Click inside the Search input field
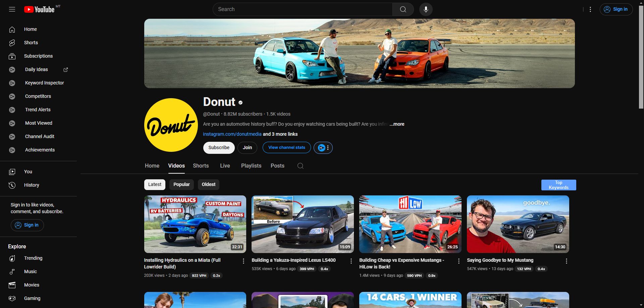Image resolution: width=644 pixels, height=308 pixels. click(x=303, y=9)
